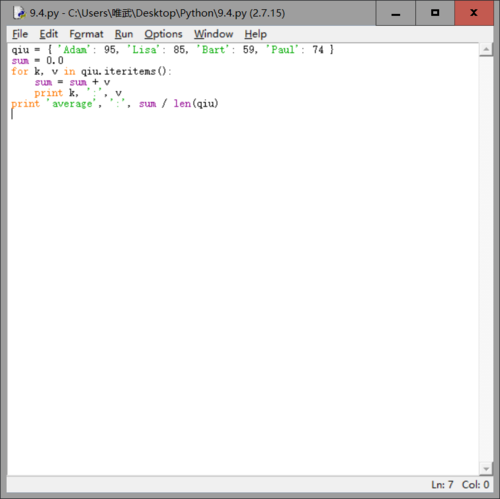Open the Edit menu
The image size is (500, 499).
49,34
